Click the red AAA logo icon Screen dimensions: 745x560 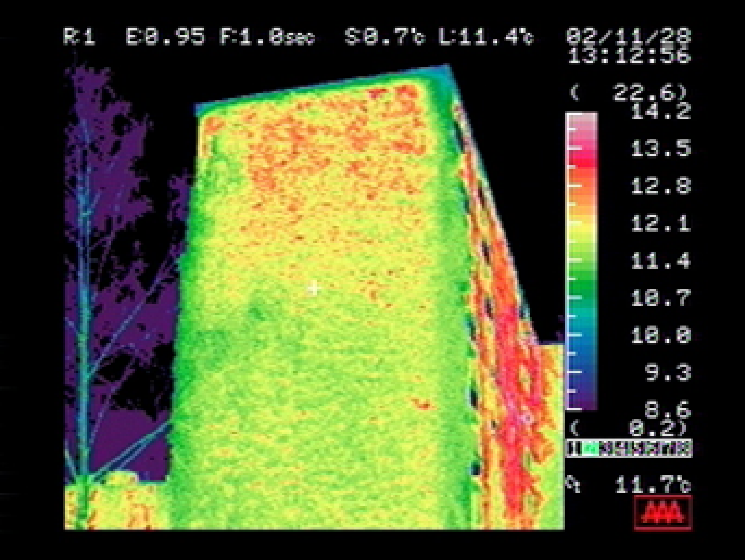(663, 512)
